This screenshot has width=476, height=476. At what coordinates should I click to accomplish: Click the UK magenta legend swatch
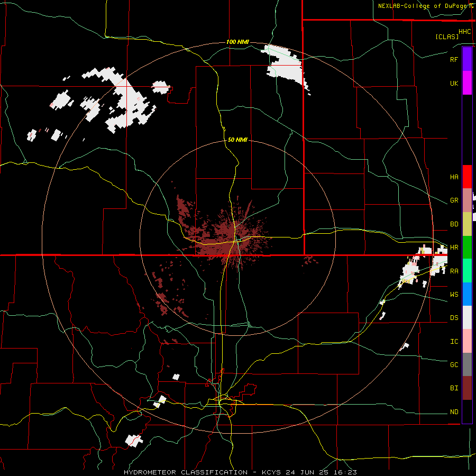pos(467,83)
